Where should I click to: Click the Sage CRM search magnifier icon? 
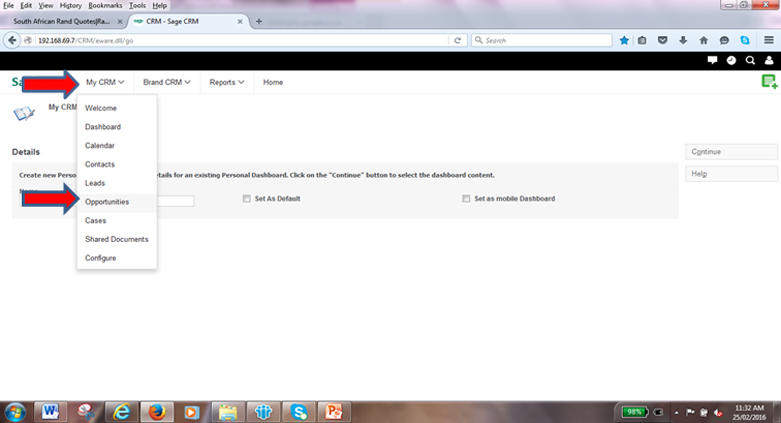750,60
